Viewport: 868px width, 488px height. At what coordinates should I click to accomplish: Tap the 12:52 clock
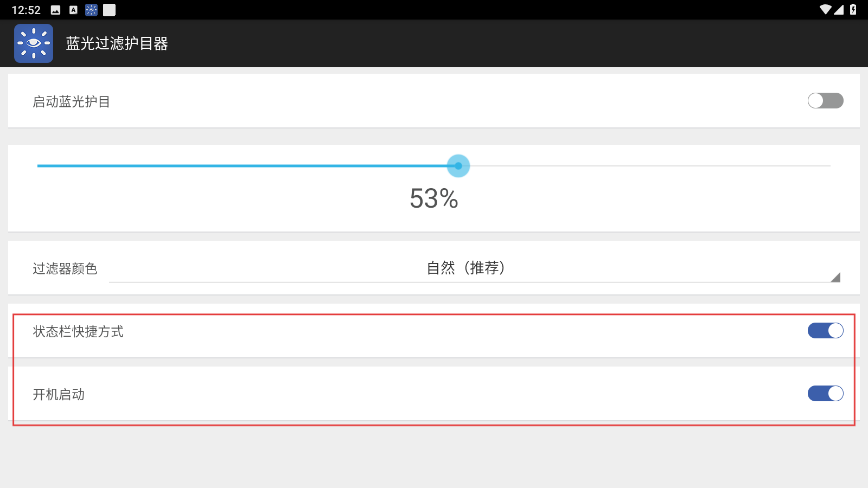[26, 10]
